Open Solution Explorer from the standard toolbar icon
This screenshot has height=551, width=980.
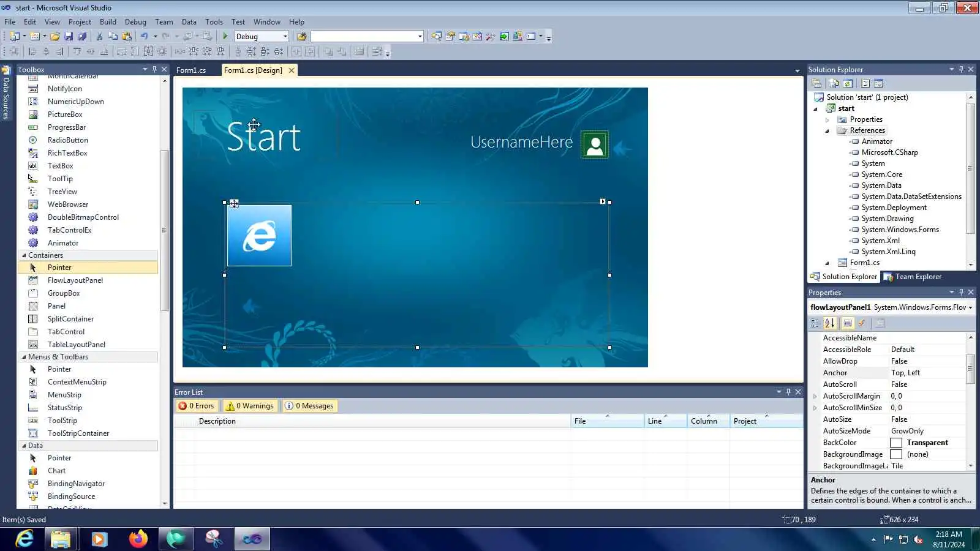point(436,37)
